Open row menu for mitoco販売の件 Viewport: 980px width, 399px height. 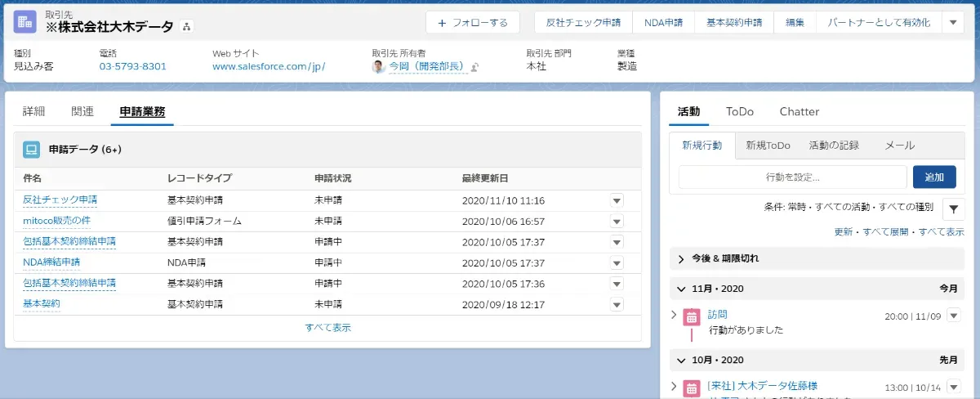click(617, 222)
